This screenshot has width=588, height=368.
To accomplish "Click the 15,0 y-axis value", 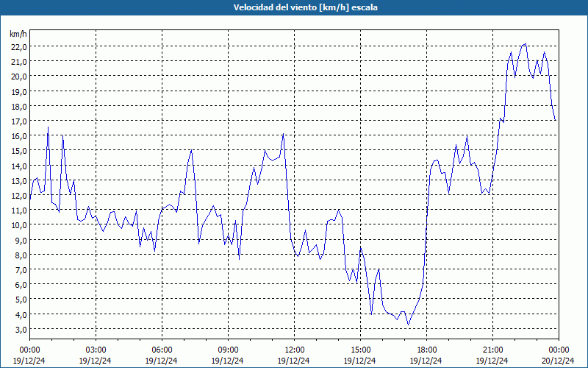I will (19, 151).
